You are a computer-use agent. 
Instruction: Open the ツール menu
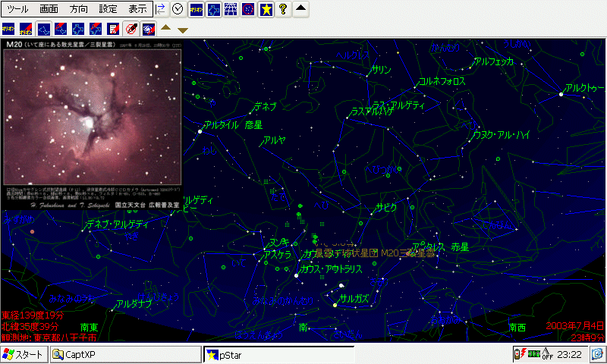pyautogui.click(x=17, y=10)
